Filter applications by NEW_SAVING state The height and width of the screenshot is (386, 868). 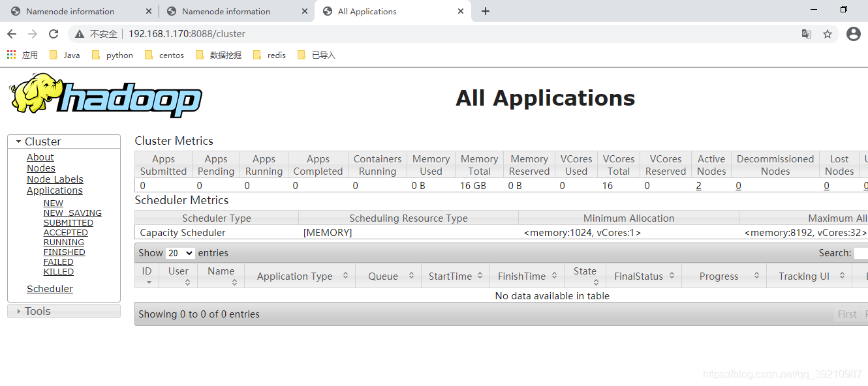pos(72,213)
